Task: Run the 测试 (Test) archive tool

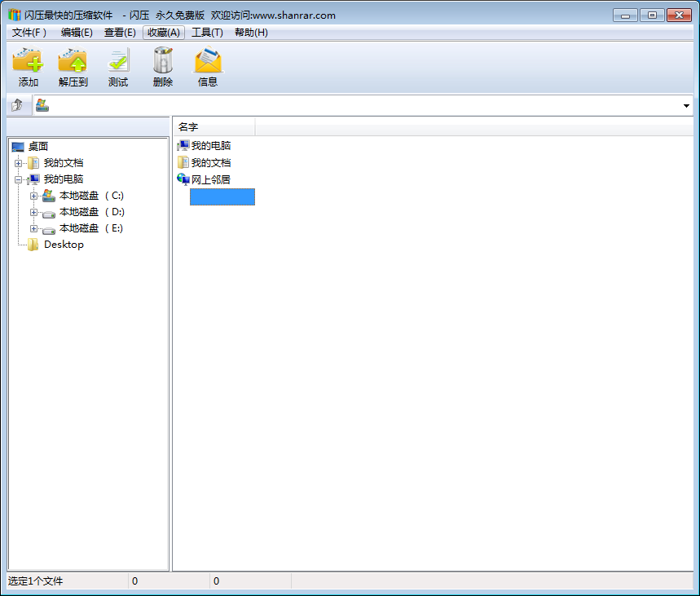Action: click(118, 61)
